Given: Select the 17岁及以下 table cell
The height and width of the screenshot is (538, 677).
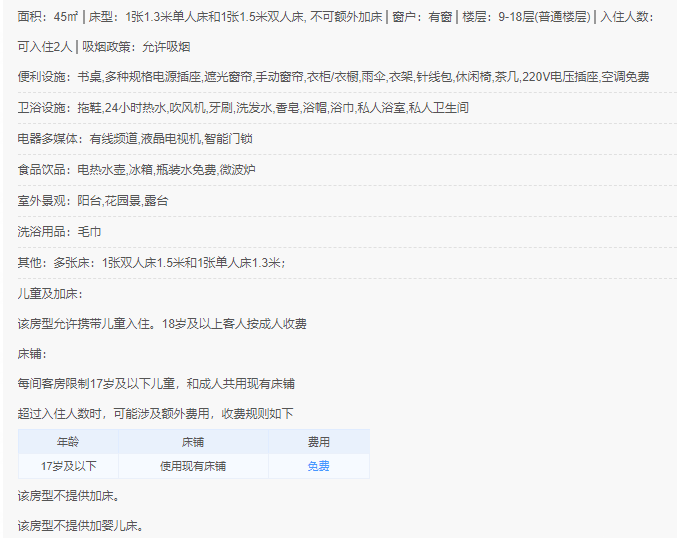Looking at the screenshot, I should (x=68, y=466).
